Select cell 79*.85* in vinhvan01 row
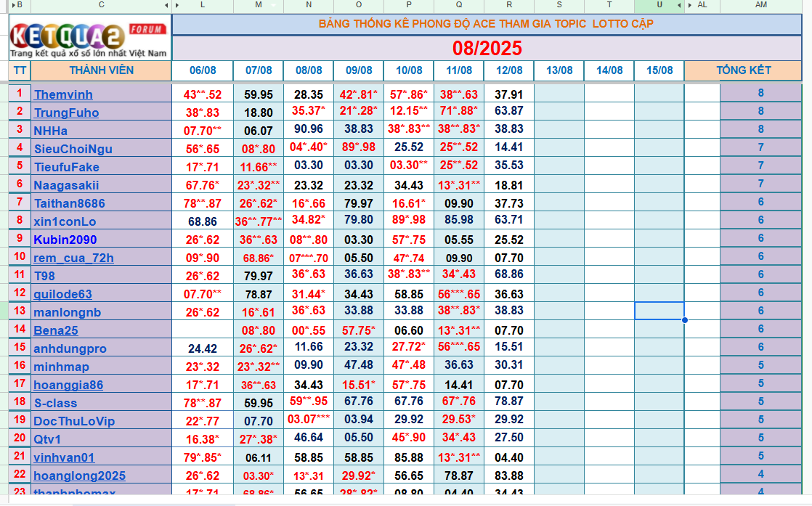 tap(203, 457)
